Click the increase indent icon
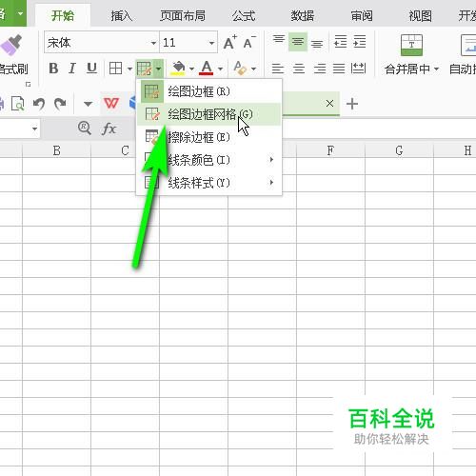 360,42
